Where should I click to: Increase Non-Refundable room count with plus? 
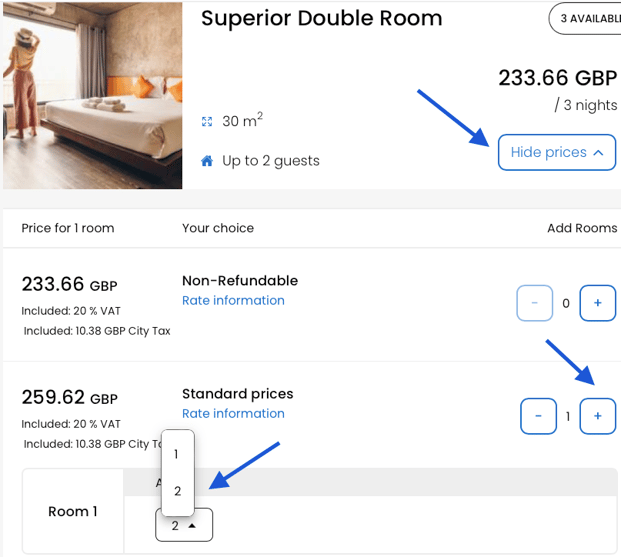click(x=598, y=303)
